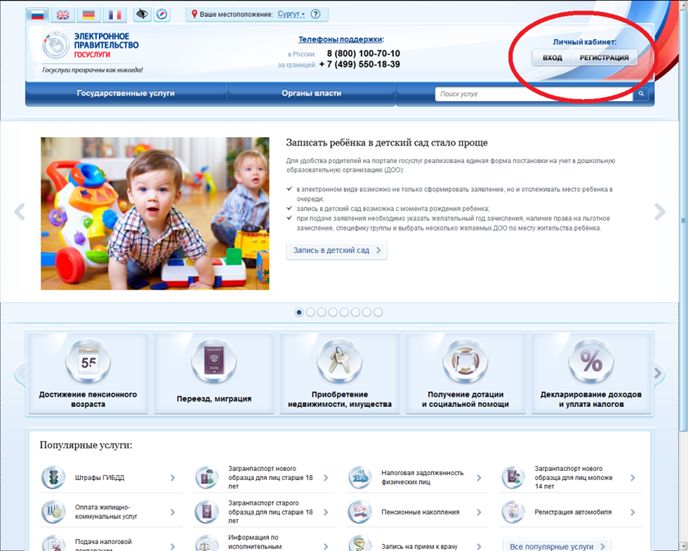Expand Оплата жилищно-коммунальных услуг chevron
The width and height of the screenshot is (688, 551).
172,512
